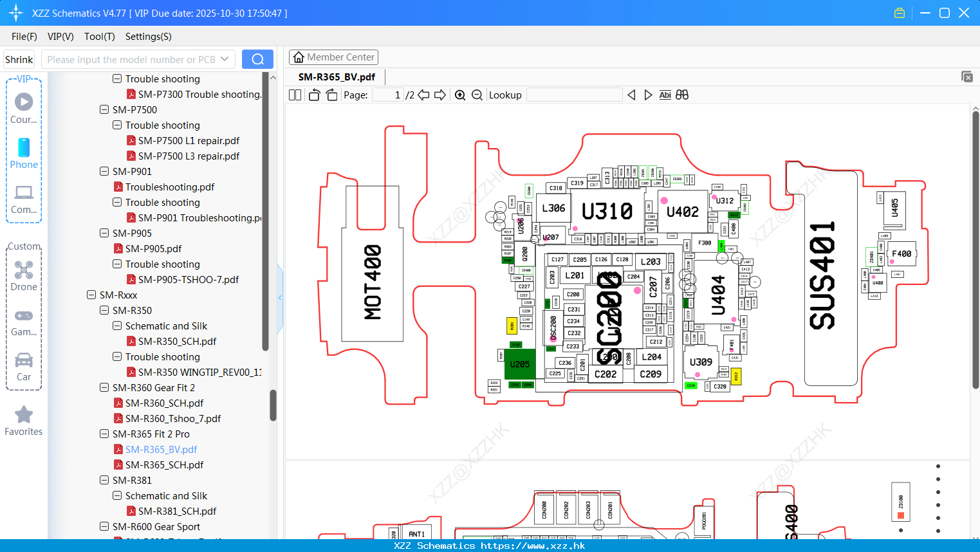The width and height of the screenshot is (980, 552).
Task: Open the Courses play icon
Action: click(24, 102)
